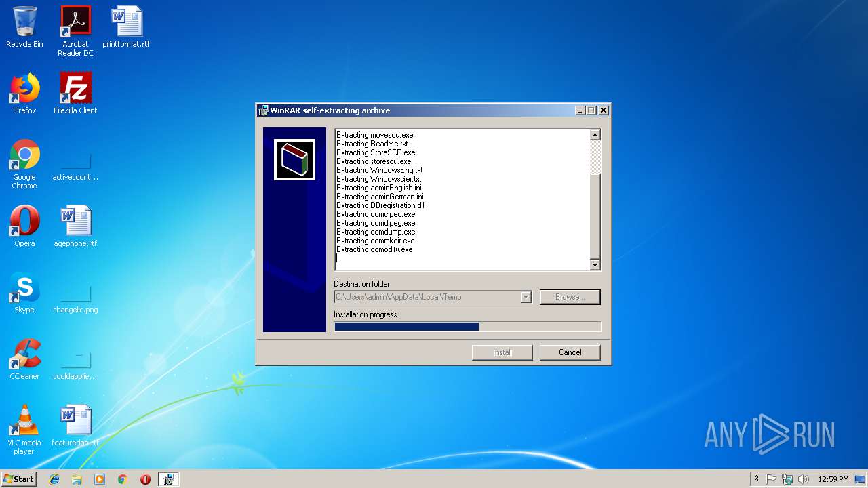Click the extraction log scroll up arrow
Viewport: 868px width, 488px height.
click(595, 135)
